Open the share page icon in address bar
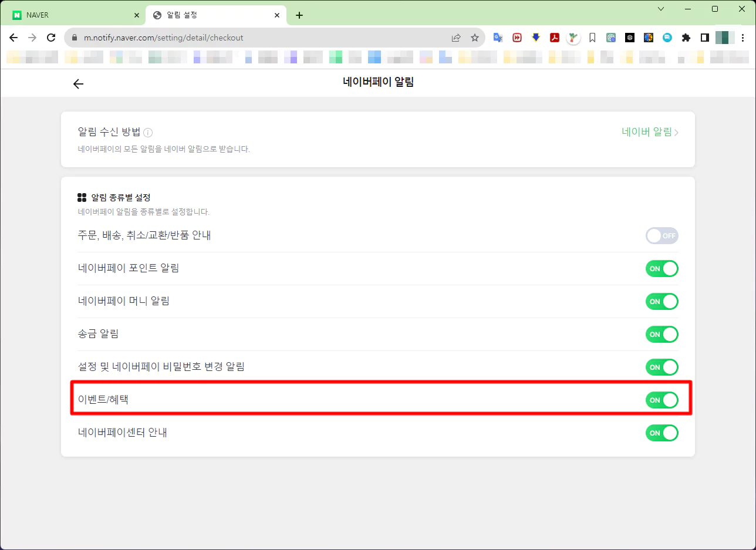Viewport: 756px width, 550px height. pyautogui.click(x=456, y=38)
